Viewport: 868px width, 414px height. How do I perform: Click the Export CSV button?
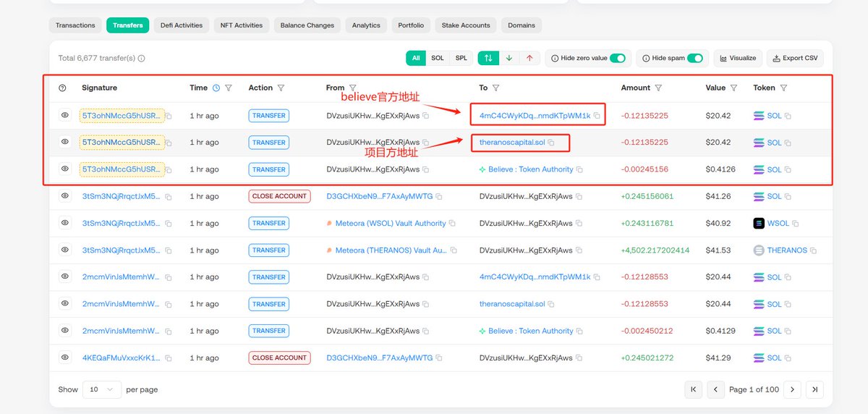795,58
